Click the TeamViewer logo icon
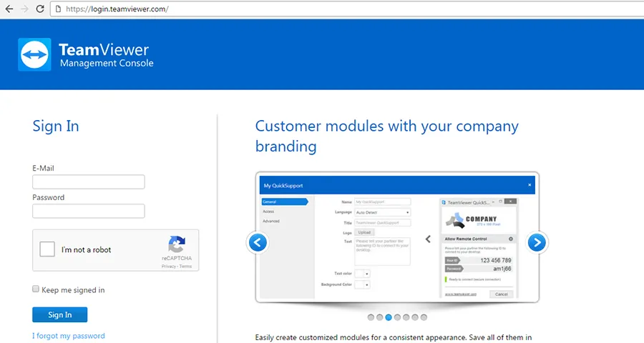The width and height of the screenshot is (644, 343). tap(34, 54)
